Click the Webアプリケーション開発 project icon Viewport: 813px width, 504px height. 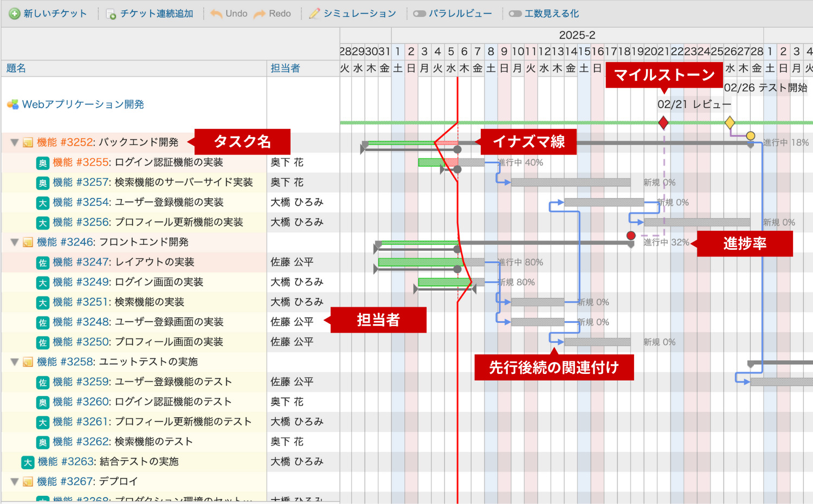12,104
